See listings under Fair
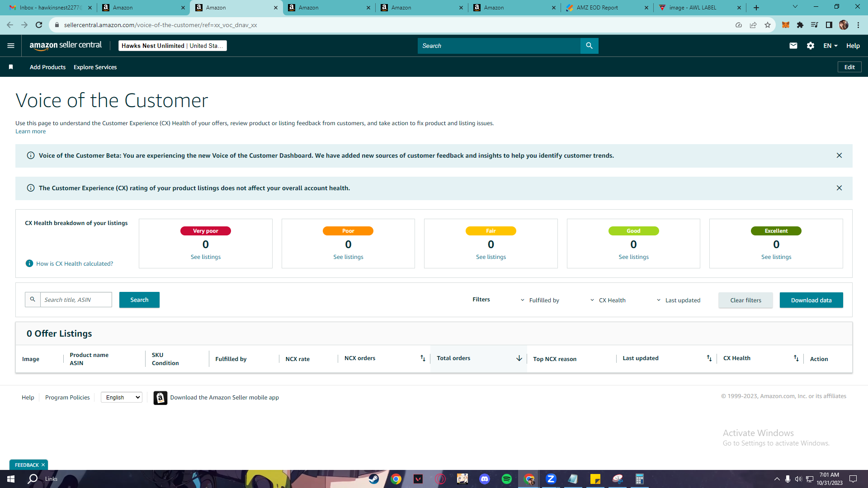 tap(491, 257)
